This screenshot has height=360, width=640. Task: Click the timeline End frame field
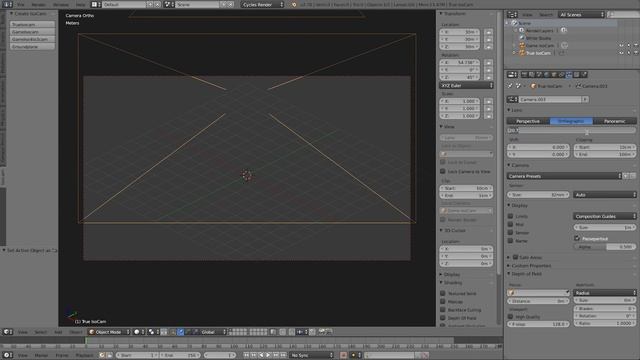pyautogui.click(x=180, y=355)
